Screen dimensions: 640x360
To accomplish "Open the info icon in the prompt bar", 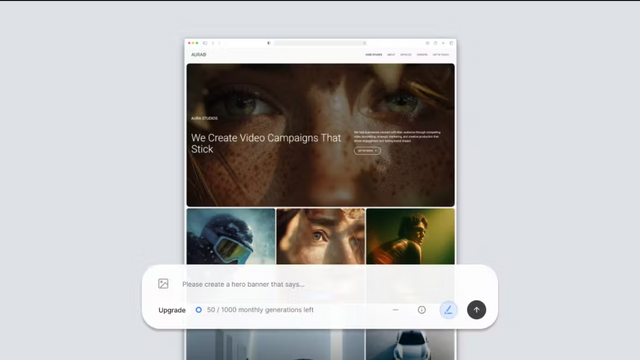I will click(422, 310).
